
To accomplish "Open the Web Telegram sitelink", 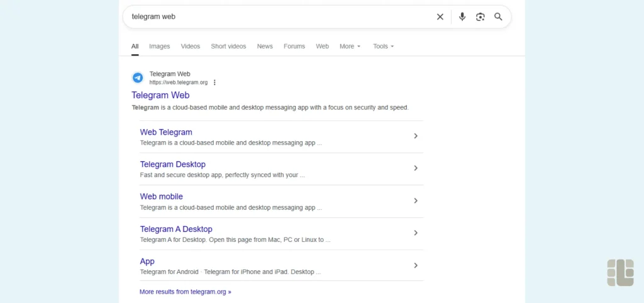I will click(x=166, y=132).
